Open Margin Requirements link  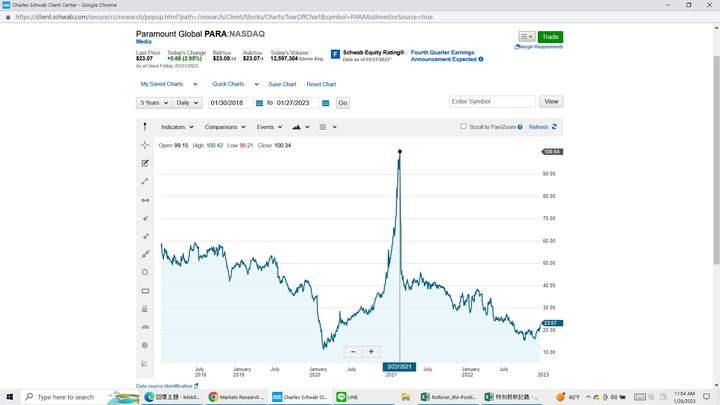[539, 47]
